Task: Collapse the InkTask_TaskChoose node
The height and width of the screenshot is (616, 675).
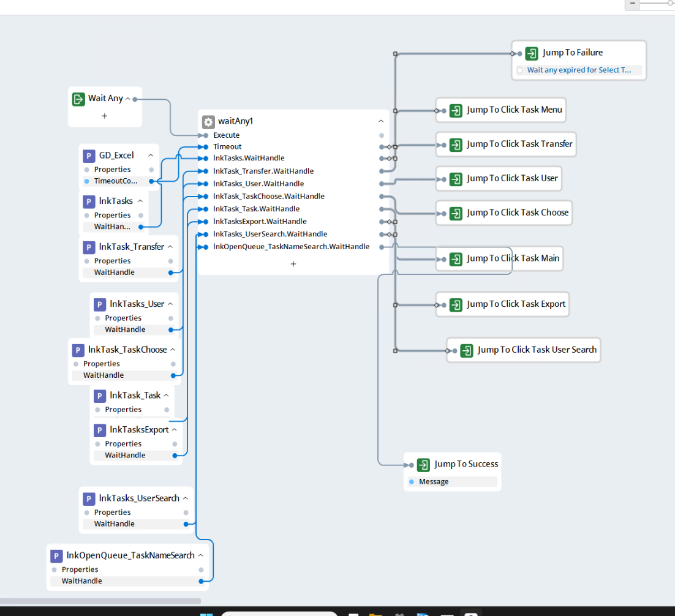Action: [173, 350]
